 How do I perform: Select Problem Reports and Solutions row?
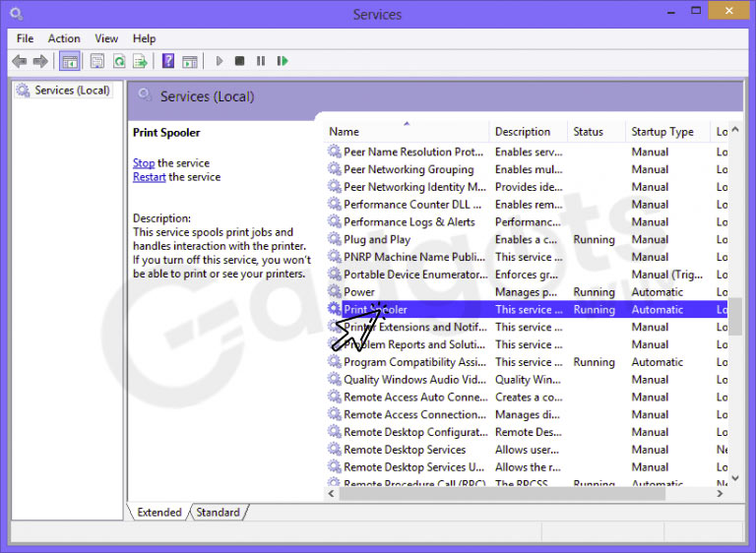[x=526, y=344]
